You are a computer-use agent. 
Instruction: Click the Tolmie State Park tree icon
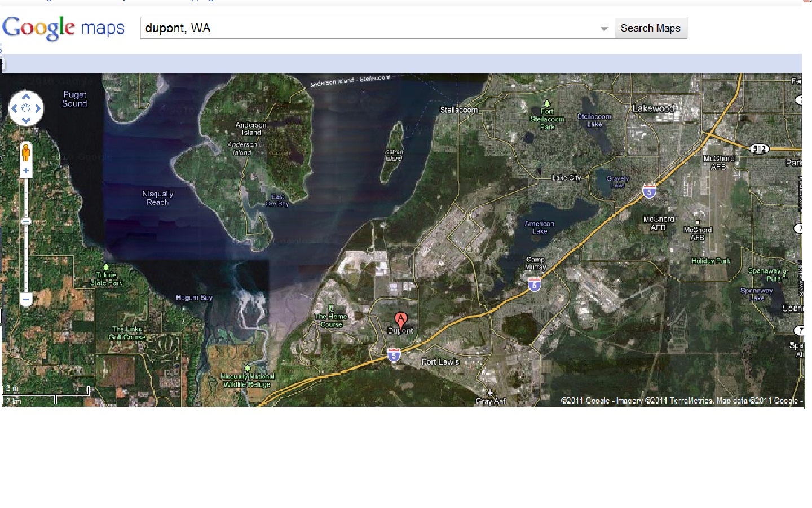106,267
